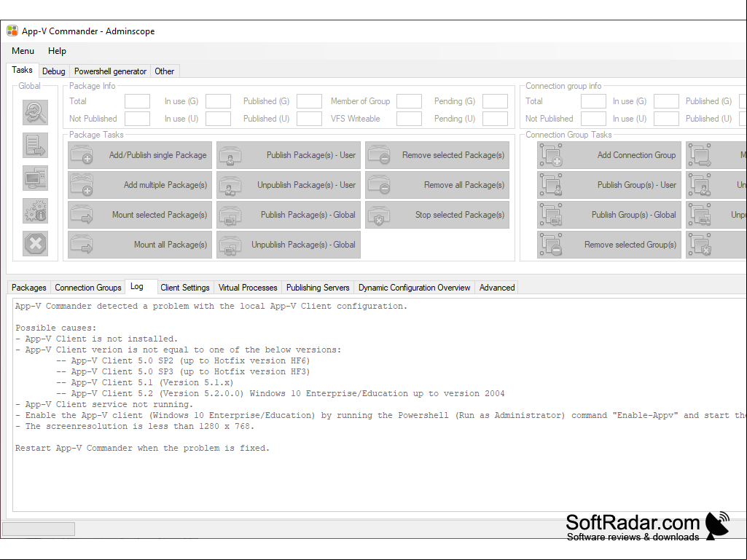The height and width of the screenshot is (560, 747).
Task: Click log line "App-V Commander detected a problem"
Action: [x=211, y=306]
